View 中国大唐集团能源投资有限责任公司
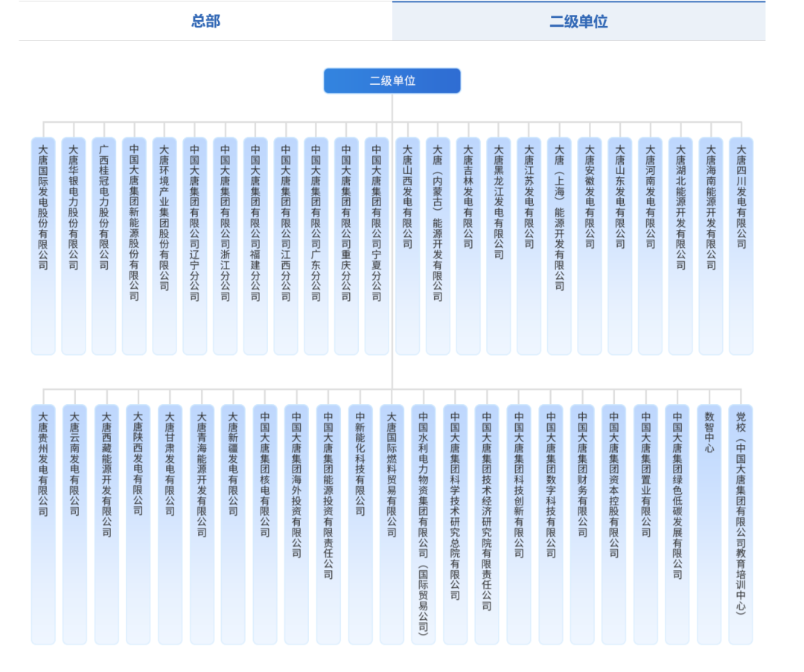The height and width of the screenshot is (672, 804). (x=329, y=525)
